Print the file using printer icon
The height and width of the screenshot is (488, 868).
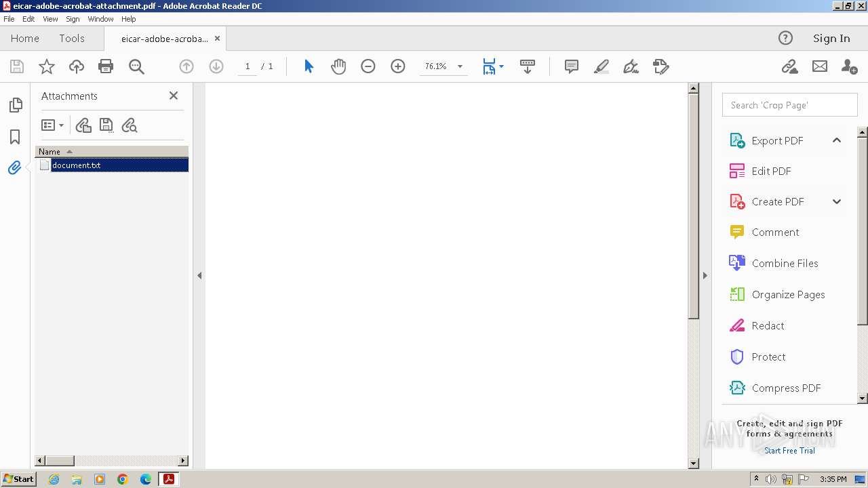(106, 66)
